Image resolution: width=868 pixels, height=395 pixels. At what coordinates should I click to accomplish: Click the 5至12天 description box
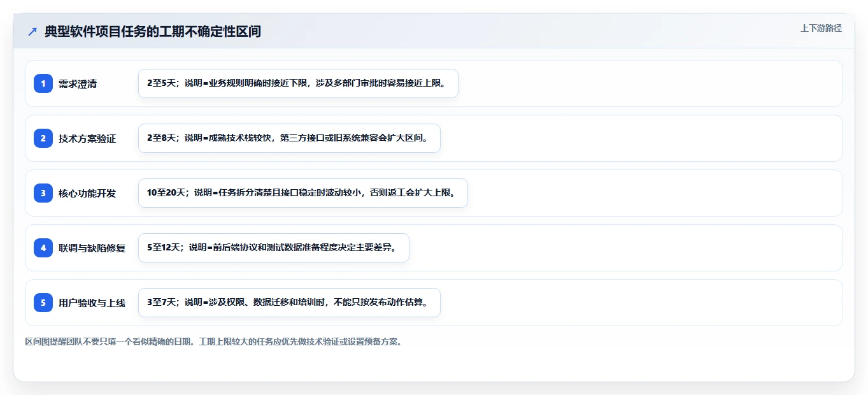click(x=273, y=248)
